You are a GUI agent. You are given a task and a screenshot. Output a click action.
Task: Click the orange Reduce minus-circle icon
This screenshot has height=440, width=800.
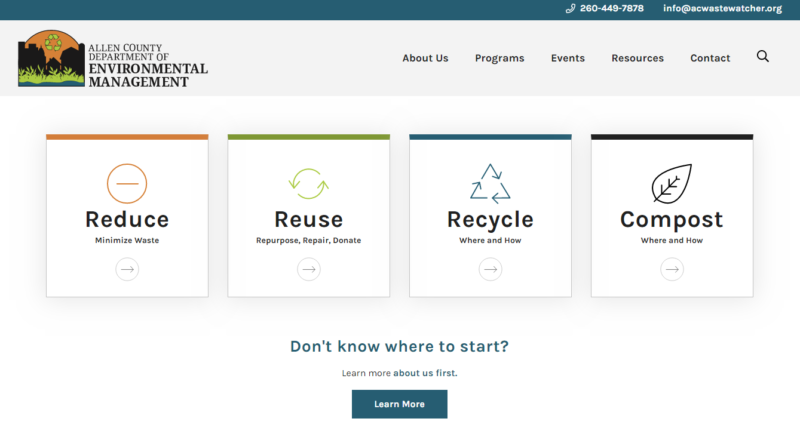point(127,184)
